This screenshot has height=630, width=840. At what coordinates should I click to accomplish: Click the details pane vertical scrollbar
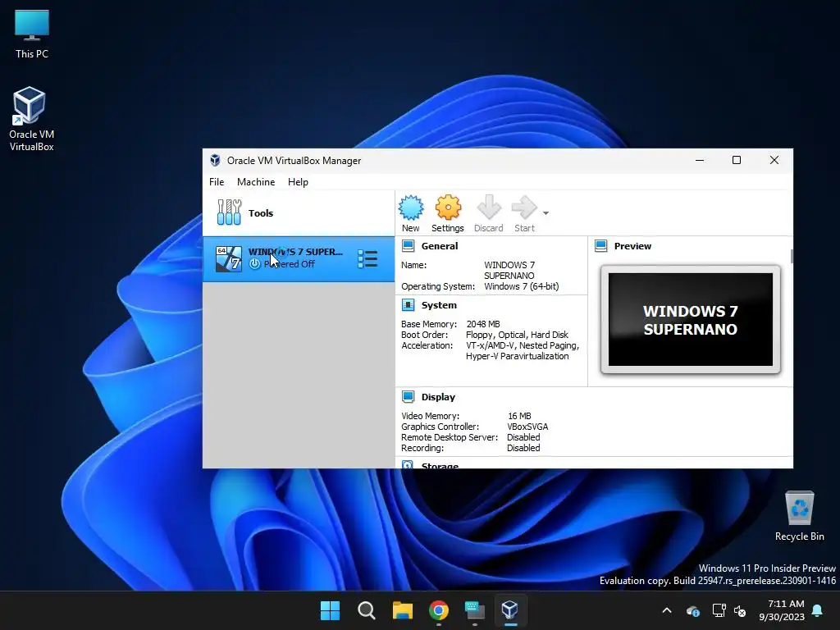pyautogui.click(x=792, y=256)
